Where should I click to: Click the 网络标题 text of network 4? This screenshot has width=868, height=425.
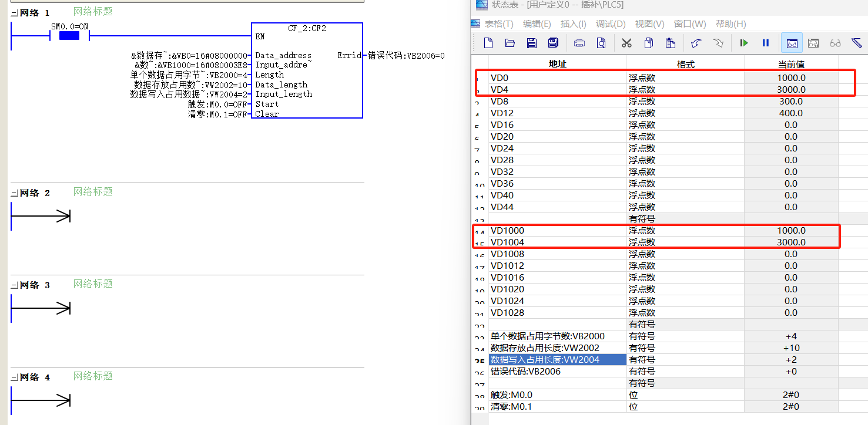[93, 376]
